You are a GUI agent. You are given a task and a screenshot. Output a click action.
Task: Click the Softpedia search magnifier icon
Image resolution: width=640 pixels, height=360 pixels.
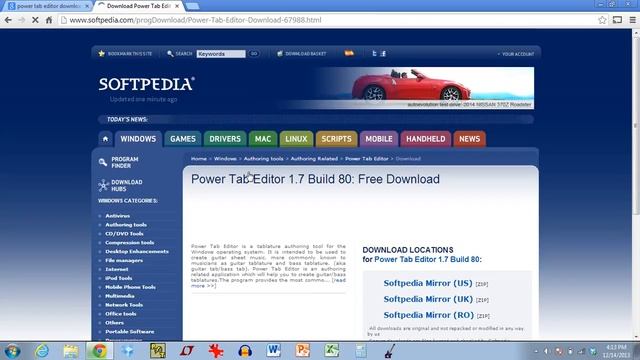tap(170, 53)
